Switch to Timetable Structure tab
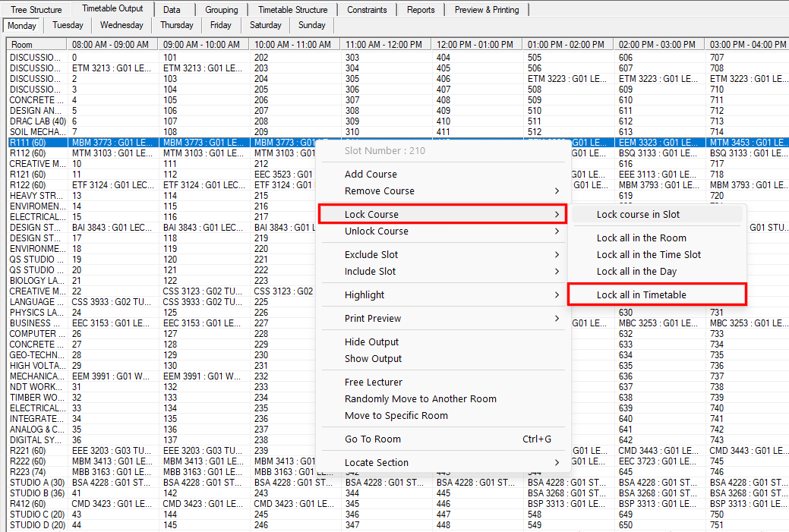The image size is (789, 532). 293,10
